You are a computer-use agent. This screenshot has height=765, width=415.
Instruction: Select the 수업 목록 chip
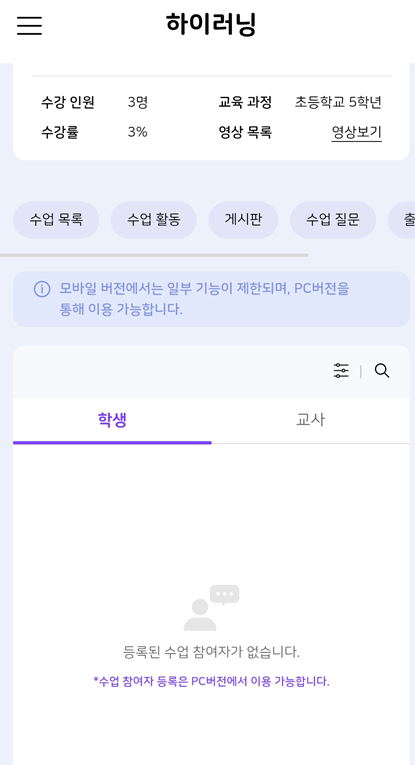point(56,220)
